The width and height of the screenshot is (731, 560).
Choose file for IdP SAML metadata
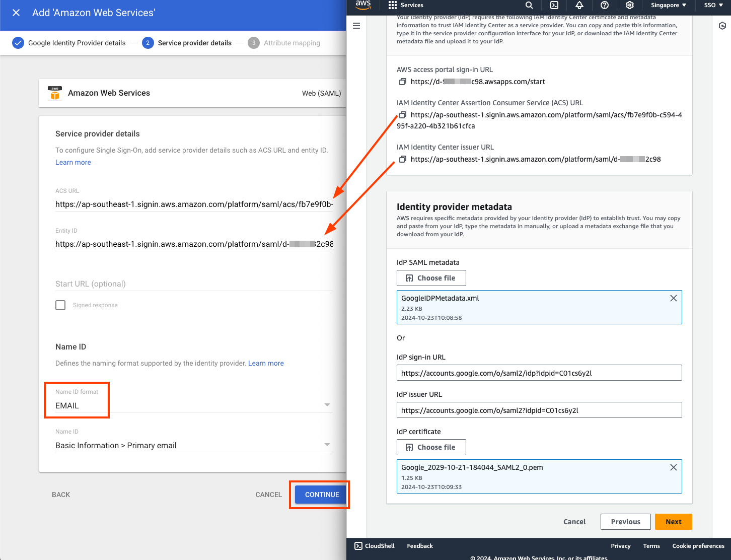431,278
